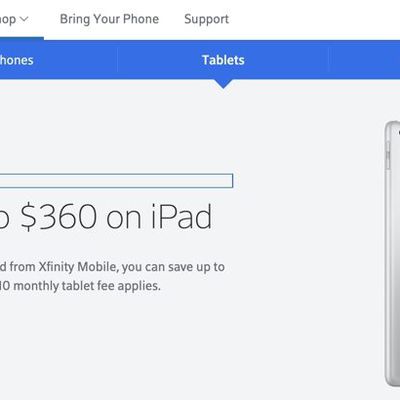Open Bring Your Phone page
Screen dimensions: 400x400
click(x=109, y=19)
